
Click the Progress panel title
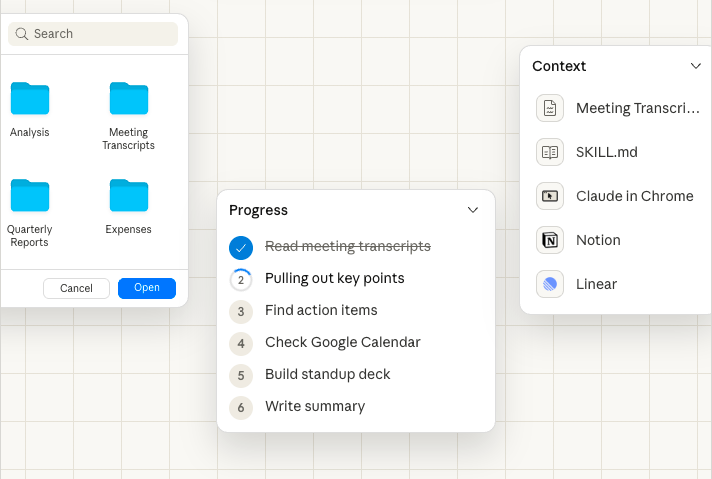point(258,210)
